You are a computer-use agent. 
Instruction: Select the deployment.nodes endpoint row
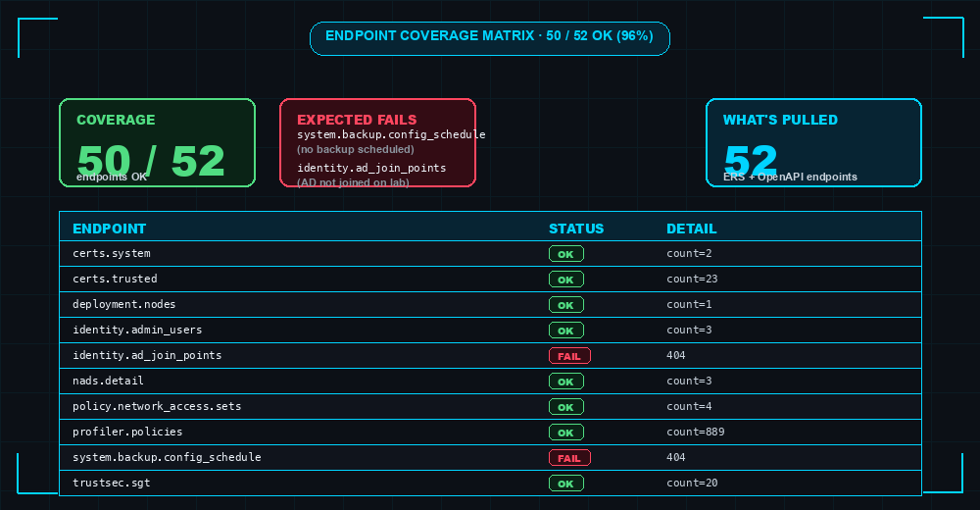tap(491, 305)
